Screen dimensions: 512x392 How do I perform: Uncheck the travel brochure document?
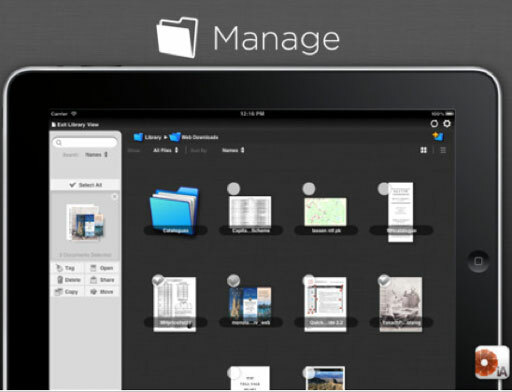233,281
